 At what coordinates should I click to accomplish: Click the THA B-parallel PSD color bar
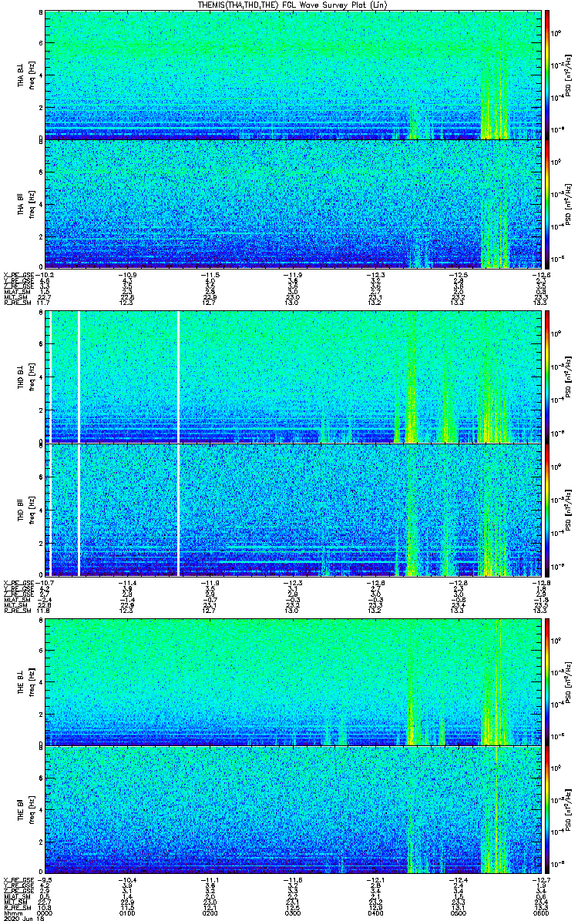tap(548, 204)
